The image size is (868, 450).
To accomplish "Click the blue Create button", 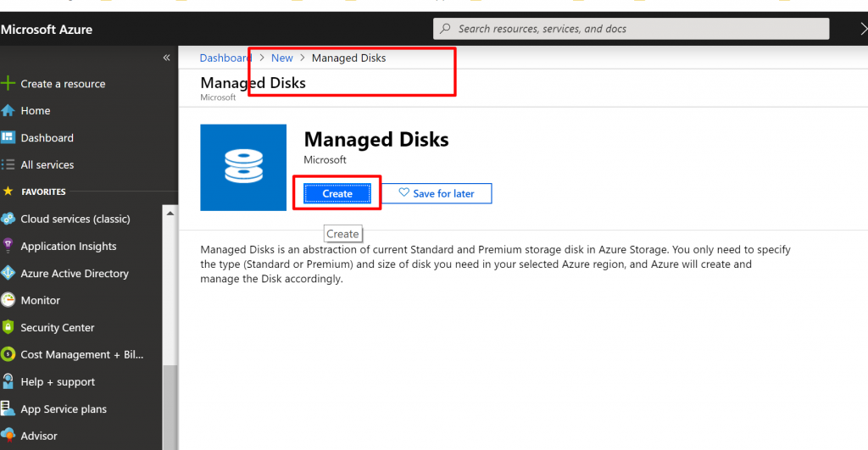I will coord(337,194).
